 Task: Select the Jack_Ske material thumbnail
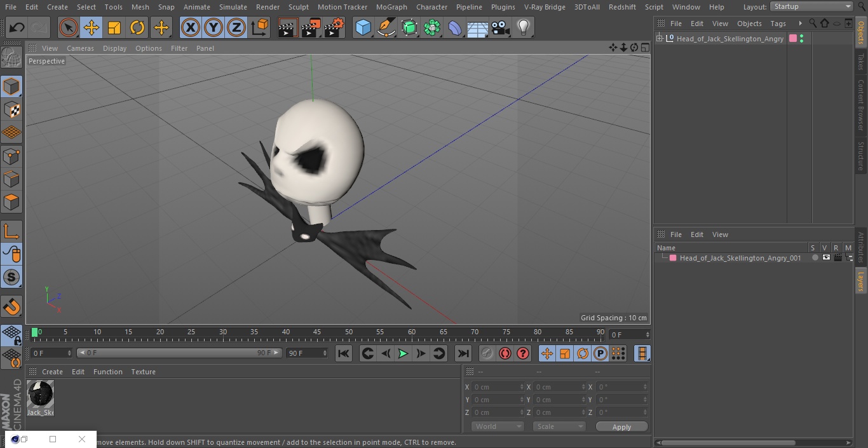[40, 395]
